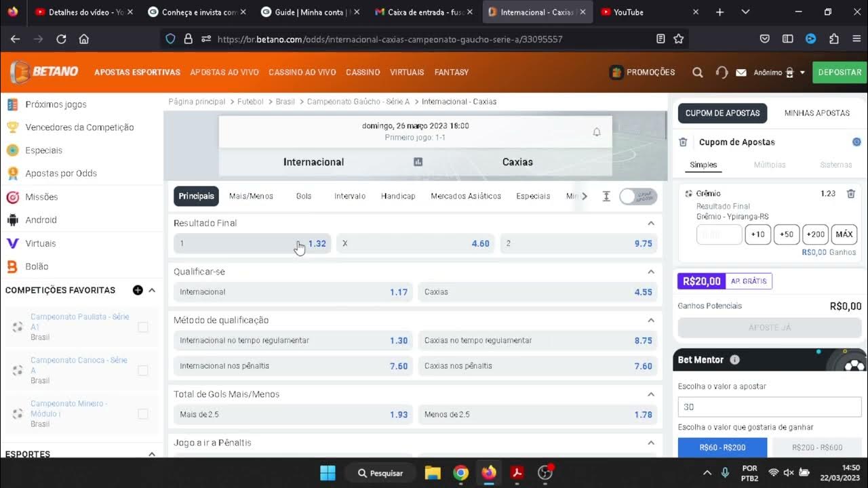
Task: Select R$60 - R$200 winnings range
Action: 722,447
